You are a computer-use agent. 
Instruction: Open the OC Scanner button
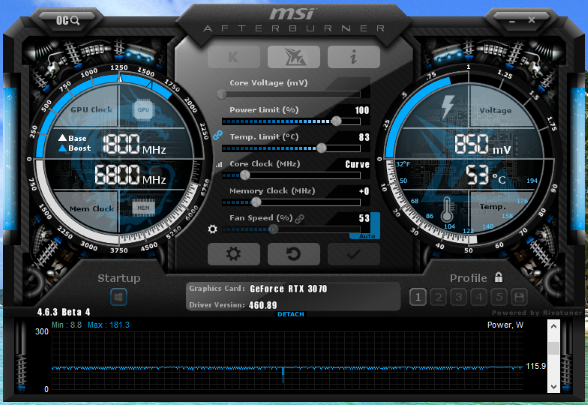click(68, 20)
